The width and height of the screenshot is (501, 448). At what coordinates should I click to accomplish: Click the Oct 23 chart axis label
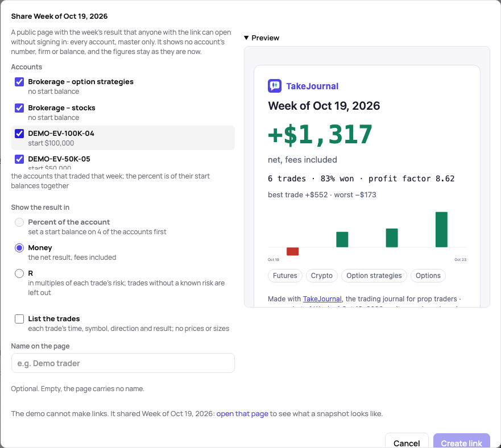461,260
